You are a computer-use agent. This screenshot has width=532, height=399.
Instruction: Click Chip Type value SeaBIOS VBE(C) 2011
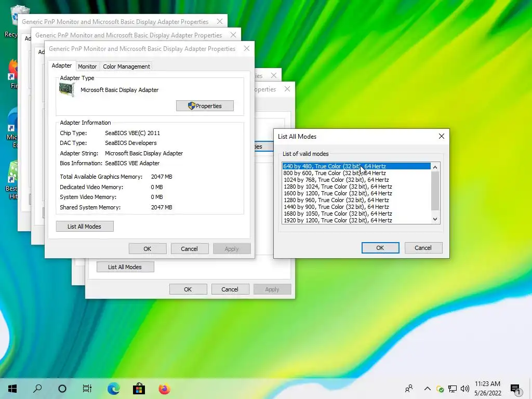click(132, 133)
